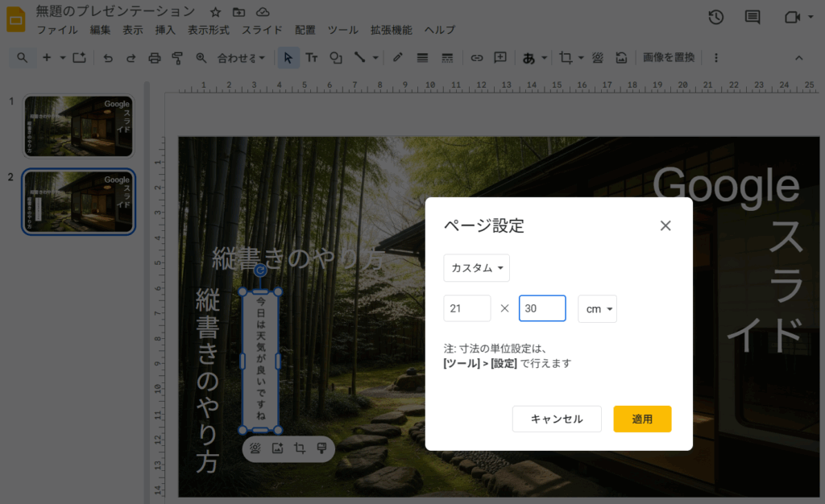Screen dimensions: 825x504
Task: Open version history clock icon
Action: 715,18
